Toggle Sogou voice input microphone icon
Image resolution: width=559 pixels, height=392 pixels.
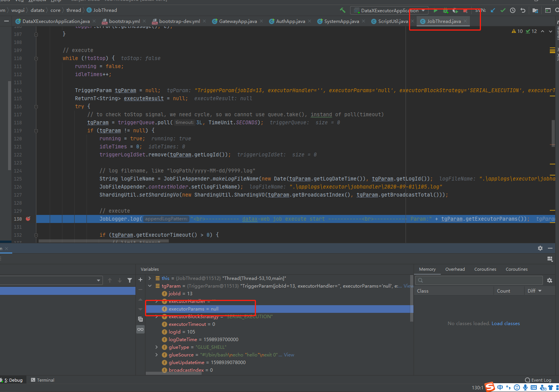click(525, 387)
